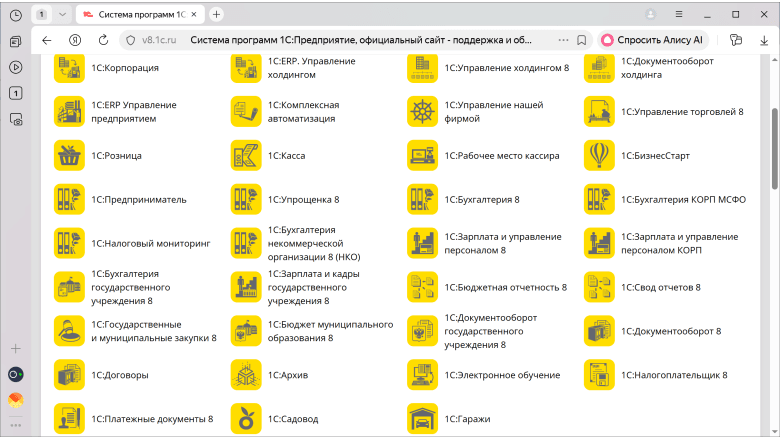Click the 1С:Электронное обучение icon
This screenshot has width=780, height=440.
pos(422,375)
